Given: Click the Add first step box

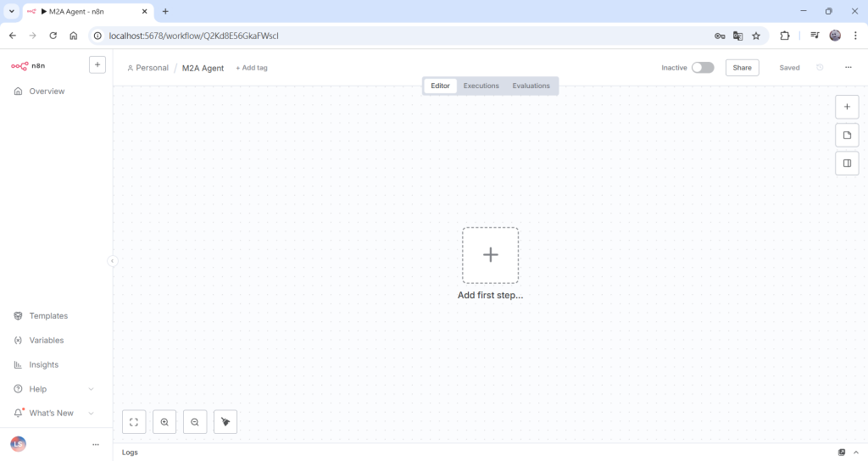Looking at the screenshot, I should (x=491, y=255).
